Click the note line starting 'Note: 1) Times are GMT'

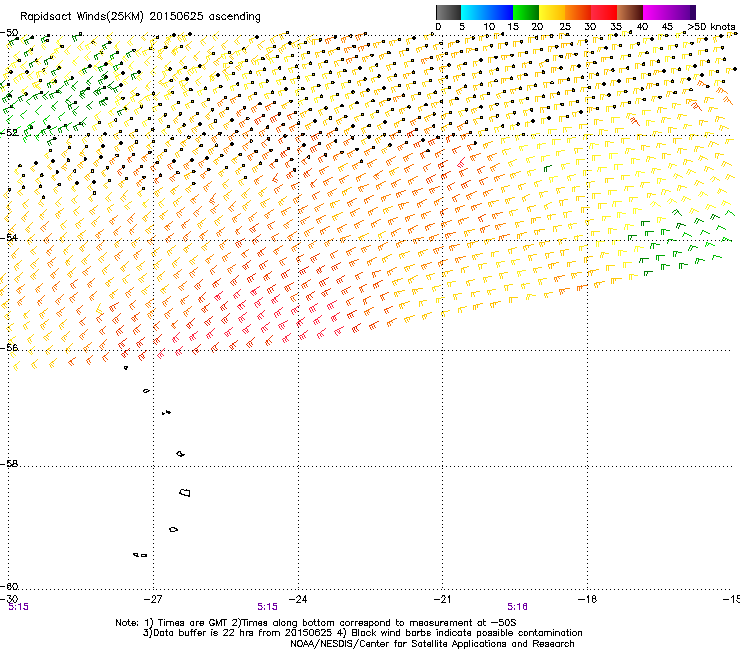(x=316, y=623)
